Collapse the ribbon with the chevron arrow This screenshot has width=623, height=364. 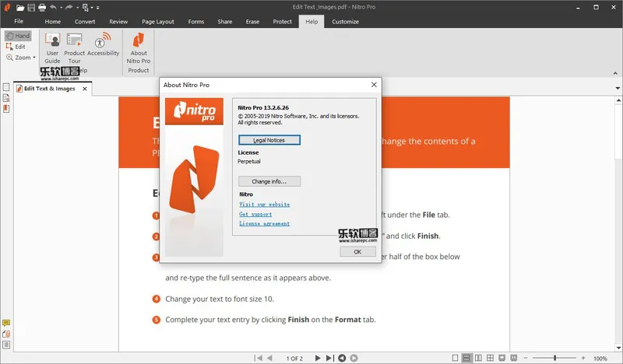click(x=615, y=73)
